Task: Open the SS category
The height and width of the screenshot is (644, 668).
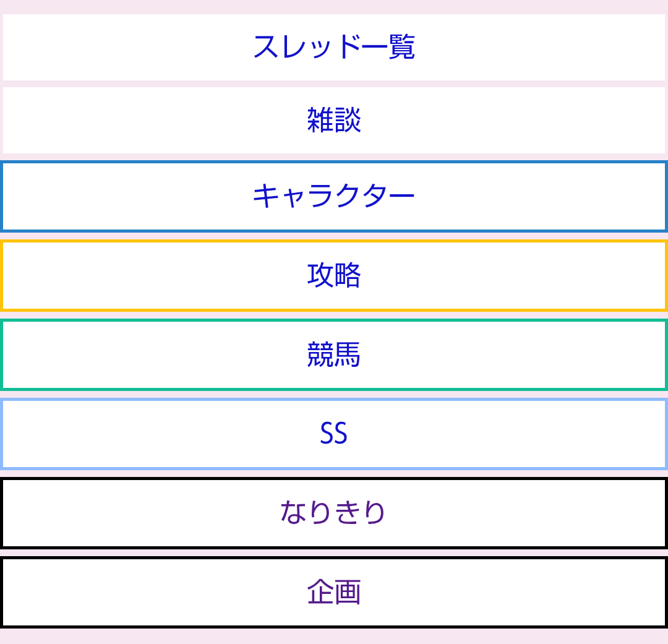Action: (334, 434)
